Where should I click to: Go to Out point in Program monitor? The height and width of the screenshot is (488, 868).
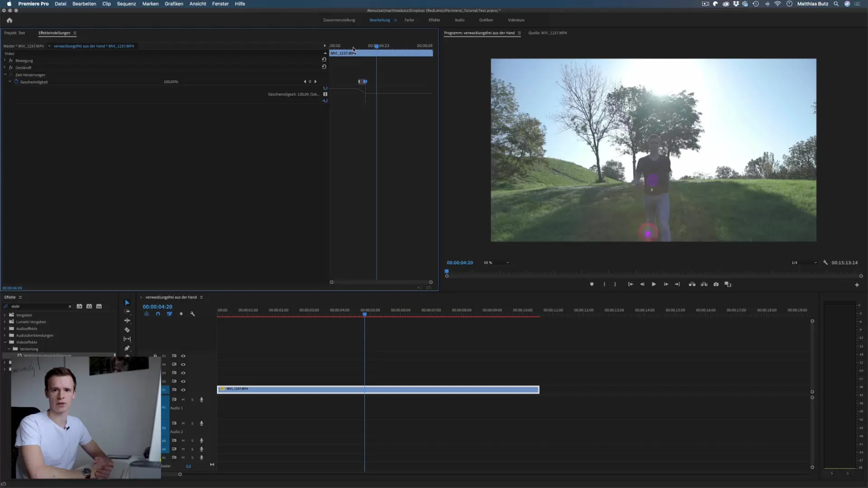pos(677,284)
